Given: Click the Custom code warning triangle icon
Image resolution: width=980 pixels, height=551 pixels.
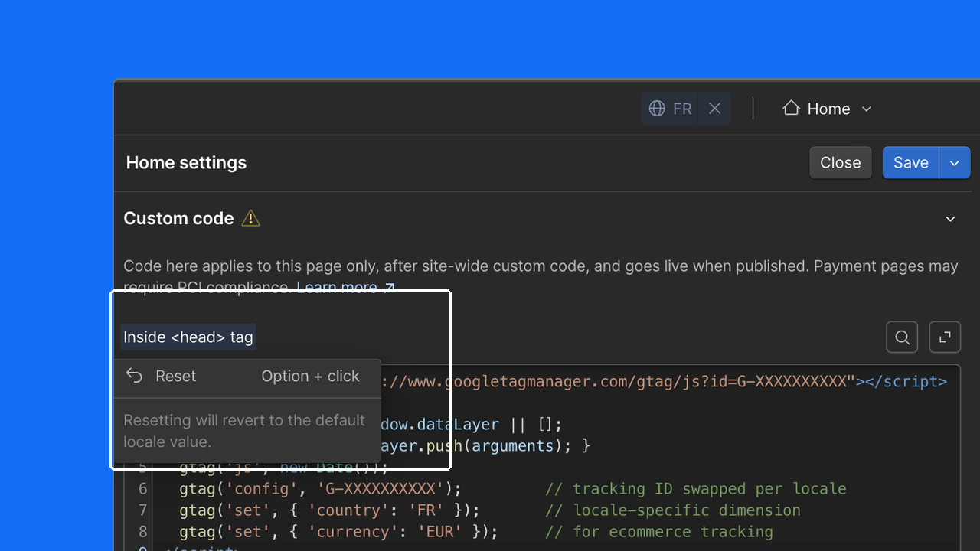Looking at the screenshot, I should point(251,219).
